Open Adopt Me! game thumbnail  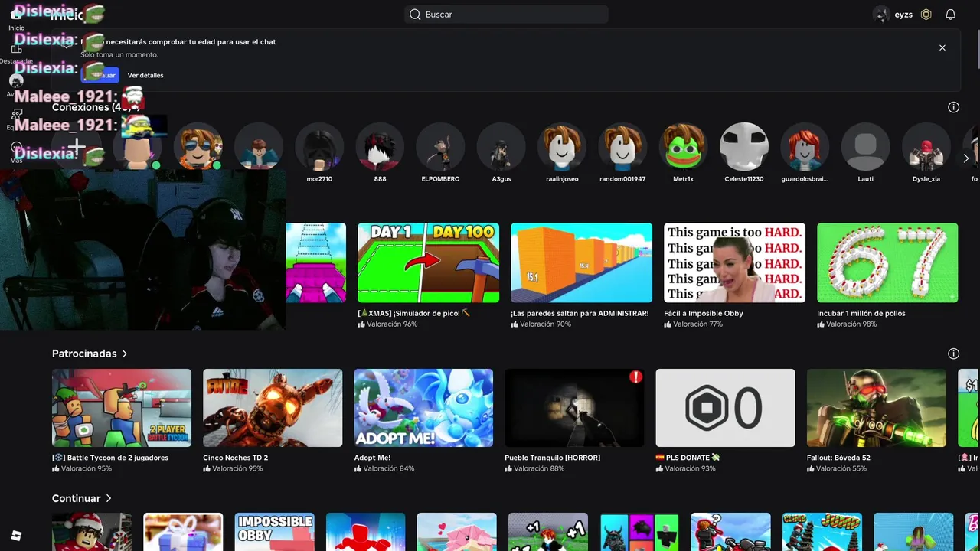(x=423, y=408)
